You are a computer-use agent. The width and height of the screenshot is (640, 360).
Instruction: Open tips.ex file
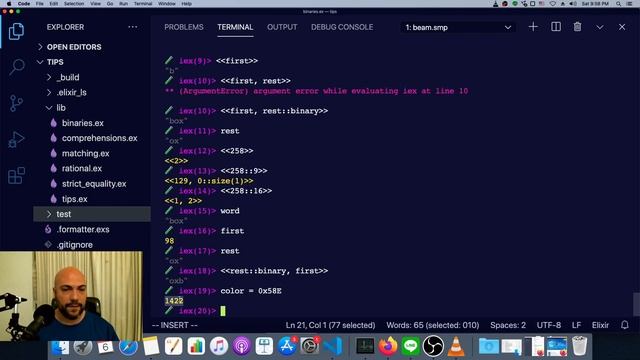coord(75,199)
